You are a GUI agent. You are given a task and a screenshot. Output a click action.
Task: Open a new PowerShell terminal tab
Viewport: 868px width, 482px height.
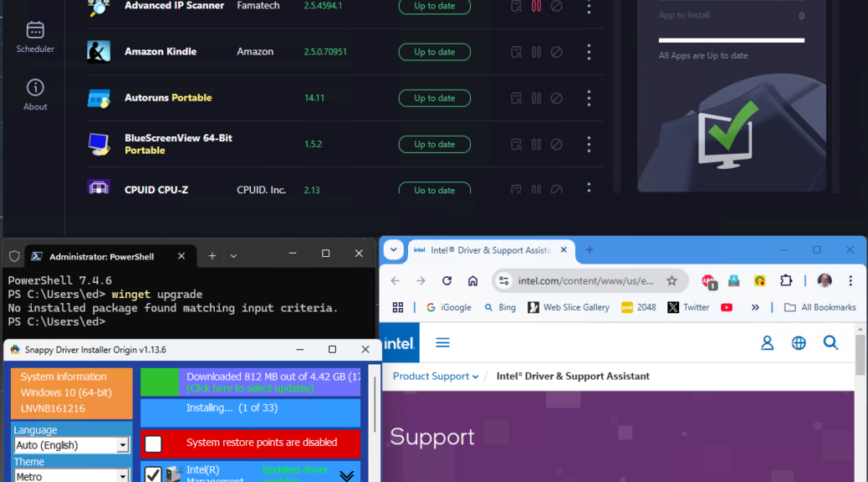pos(212,256)
